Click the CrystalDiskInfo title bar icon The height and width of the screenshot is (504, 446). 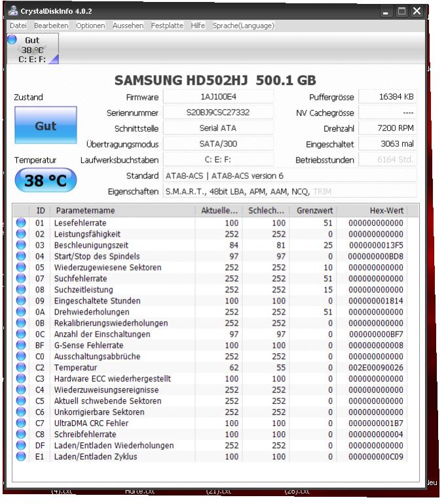pos(13,10)
